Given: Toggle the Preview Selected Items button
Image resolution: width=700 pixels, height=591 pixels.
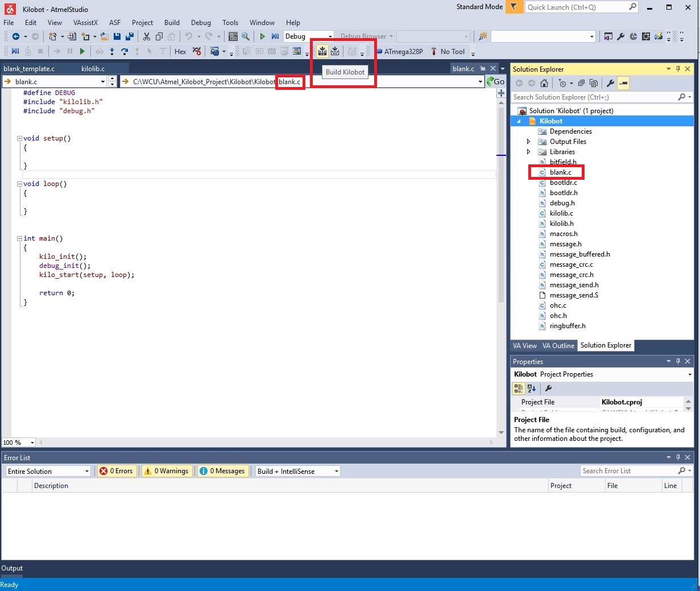Looking at the screenshot, I should tap(623, 83).
